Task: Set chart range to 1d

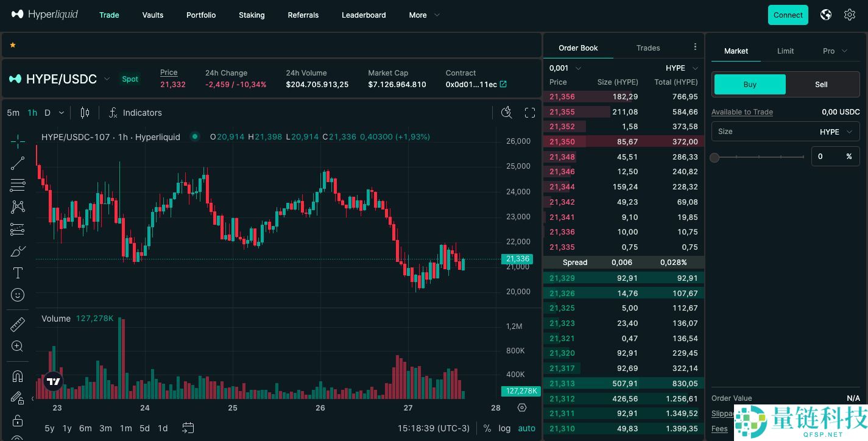Action: coord(163,428)
